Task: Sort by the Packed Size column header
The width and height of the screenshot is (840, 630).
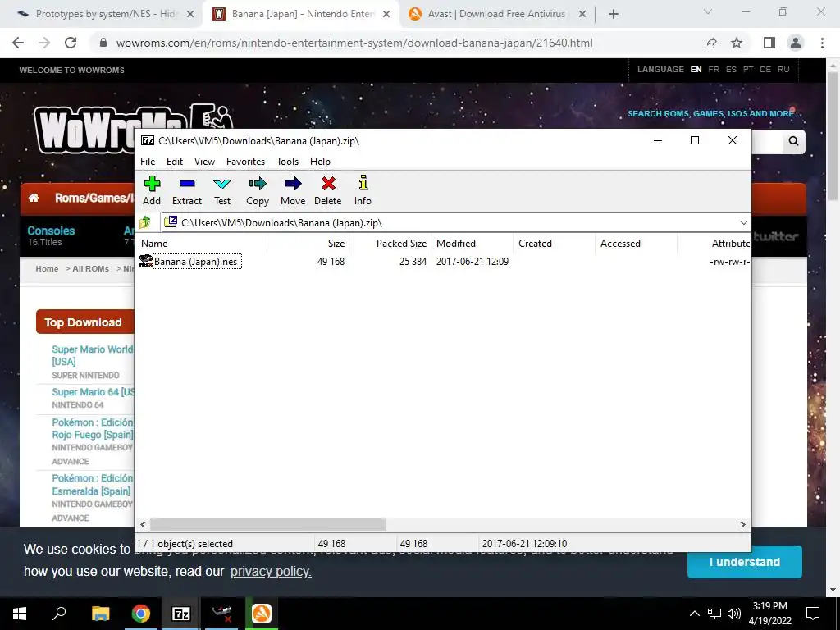Action: pyautogui.click(x=390, y=243)
